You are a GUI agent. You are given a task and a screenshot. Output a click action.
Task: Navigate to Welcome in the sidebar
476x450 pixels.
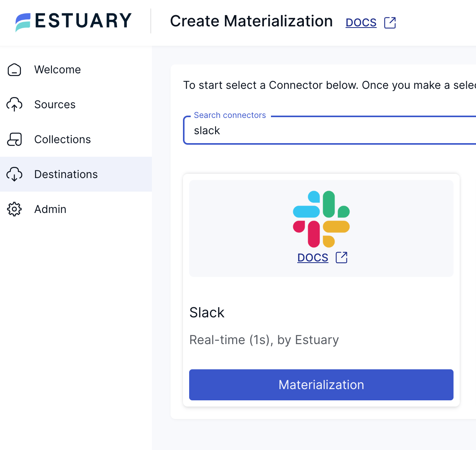57,70
